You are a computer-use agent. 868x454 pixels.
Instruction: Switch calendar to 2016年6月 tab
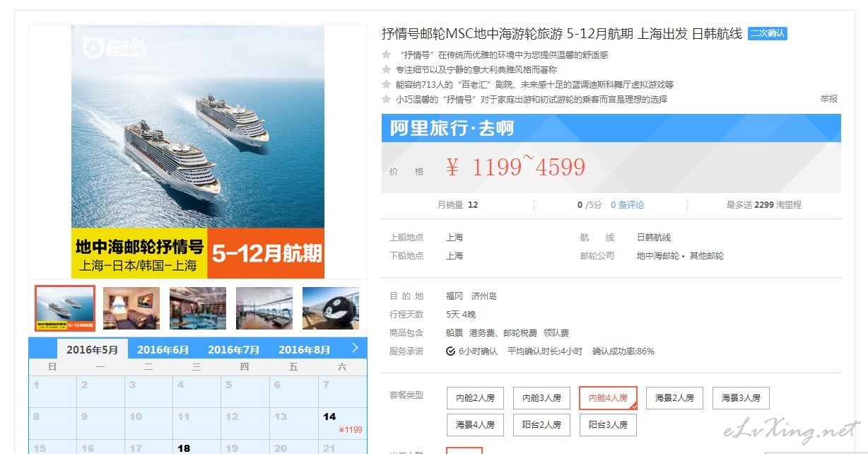[163, 350]
